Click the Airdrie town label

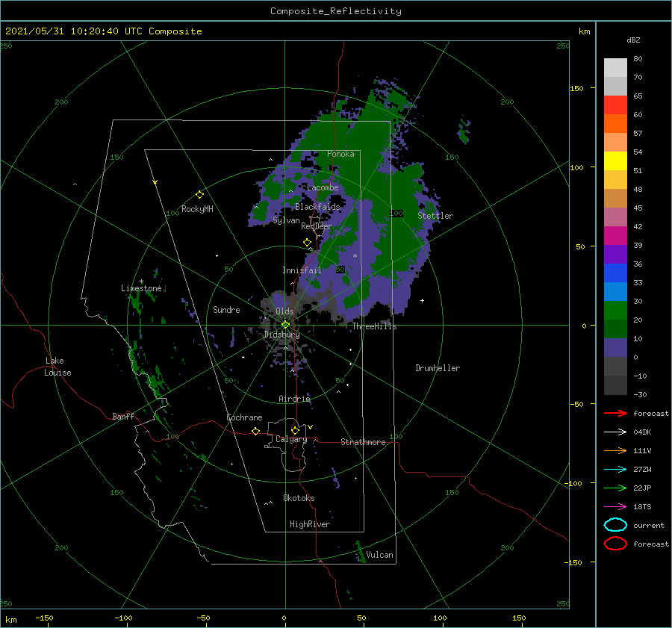(294, 399)
